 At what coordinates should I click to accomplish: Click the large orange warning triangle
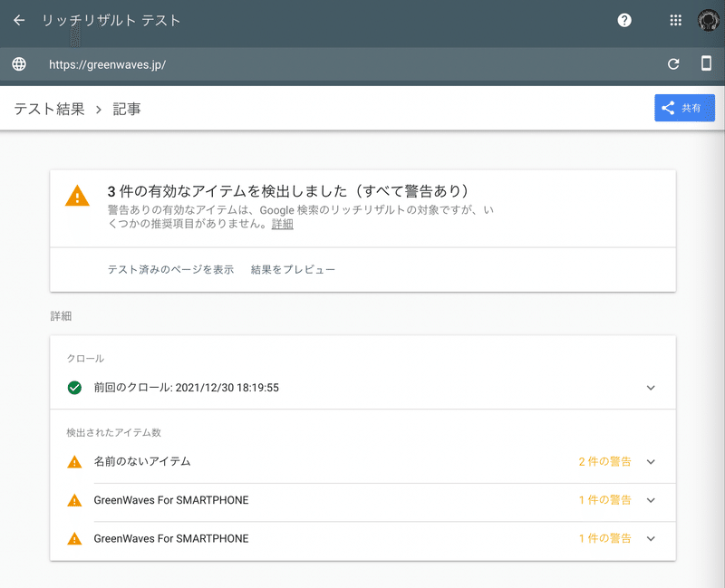click(77, 196)
